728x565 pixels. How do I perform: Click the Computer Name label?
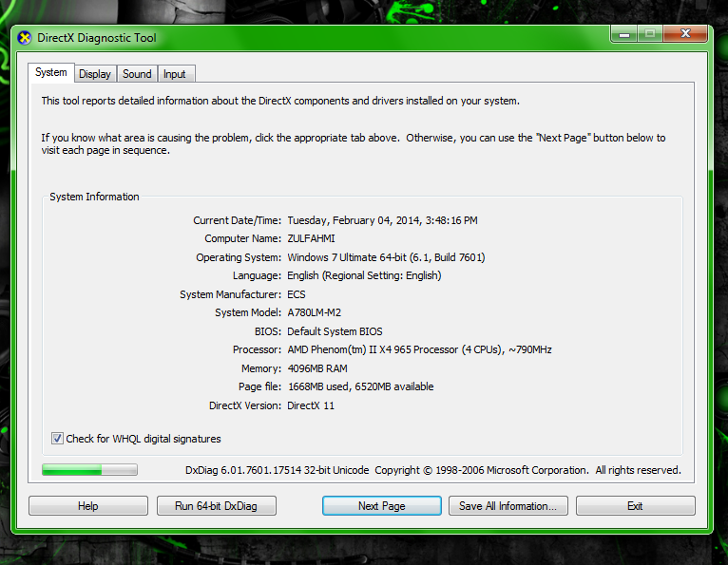click(242, 238)
